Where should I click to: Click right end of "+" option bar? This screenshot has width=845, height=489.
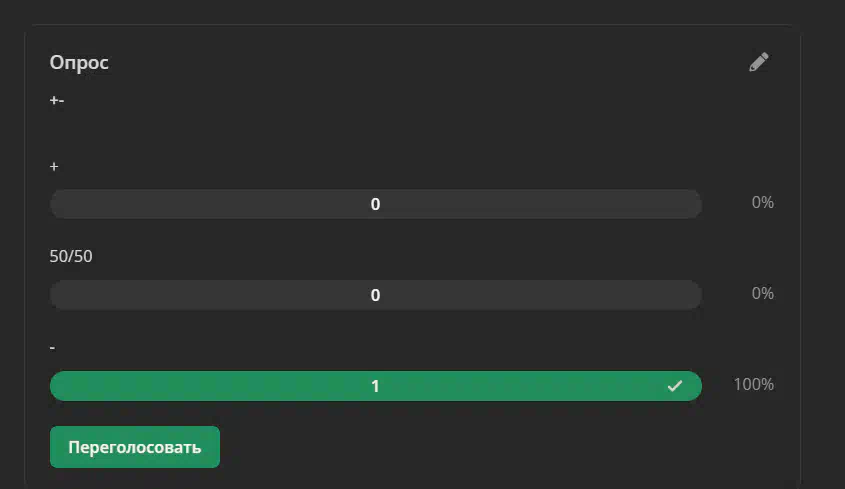pyautogui.click(x=692, y=204)
